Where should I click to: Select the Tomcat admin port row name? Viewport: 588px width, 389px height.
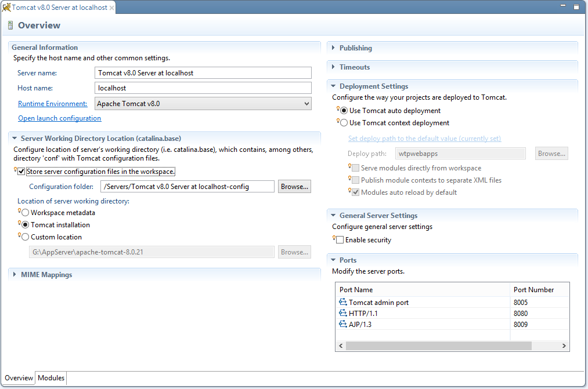point(378,303)
